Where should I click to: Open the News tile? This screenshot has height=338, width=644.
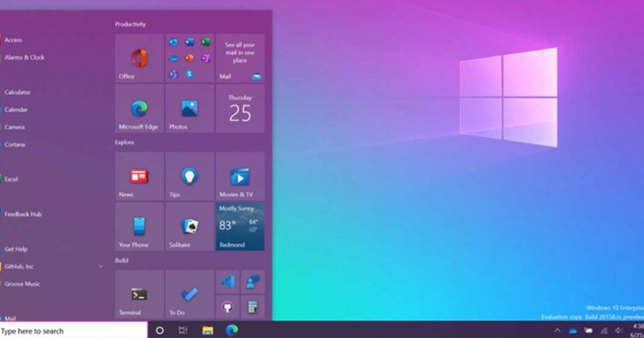(139, 176)
